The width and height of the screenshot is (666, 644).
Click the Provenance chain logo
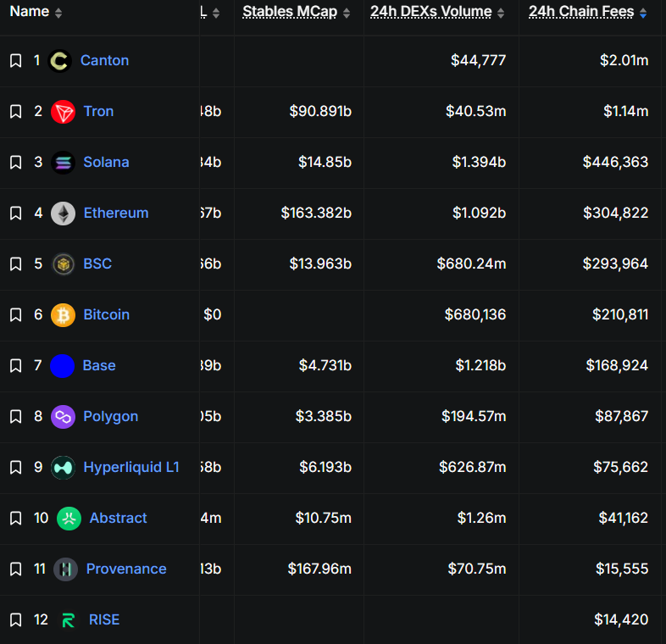point(65,569)
